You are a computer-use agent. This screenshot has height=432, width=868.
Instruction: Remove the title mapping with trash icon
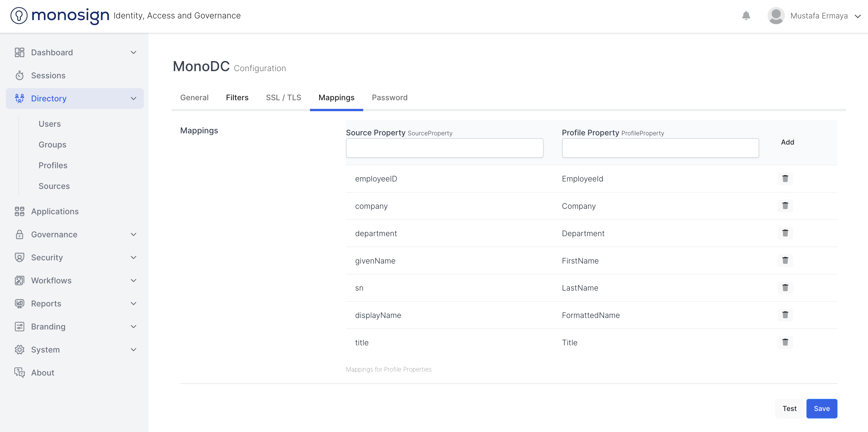point(785,342)
